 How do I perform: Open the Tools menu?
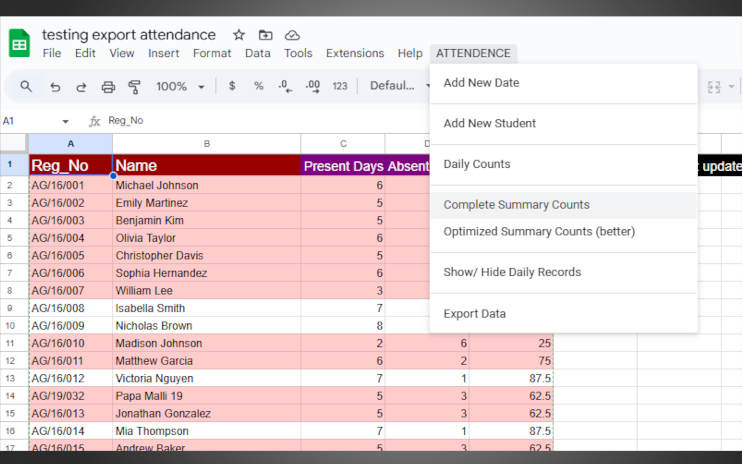pyautogui.click(x=298, y=53)
